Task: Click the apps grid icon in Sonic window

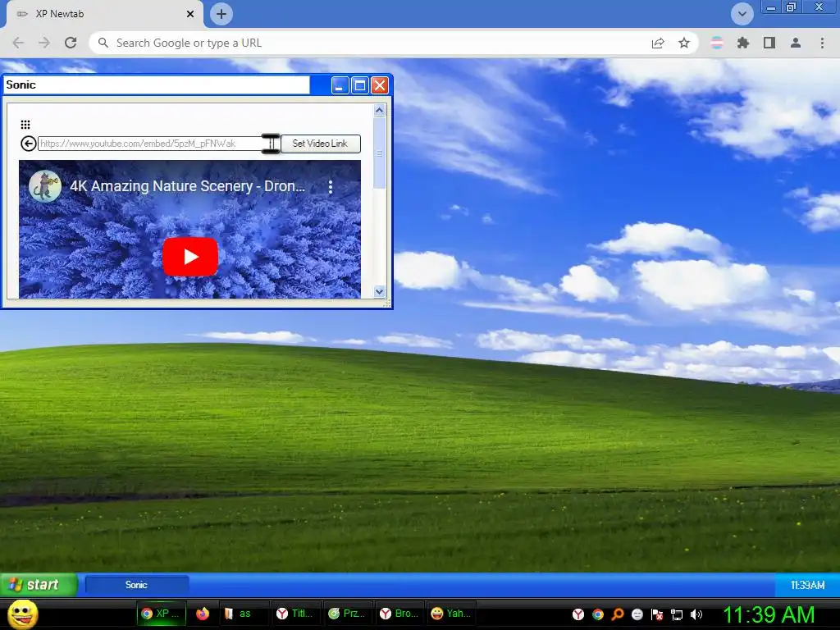Action: point(25,125)
